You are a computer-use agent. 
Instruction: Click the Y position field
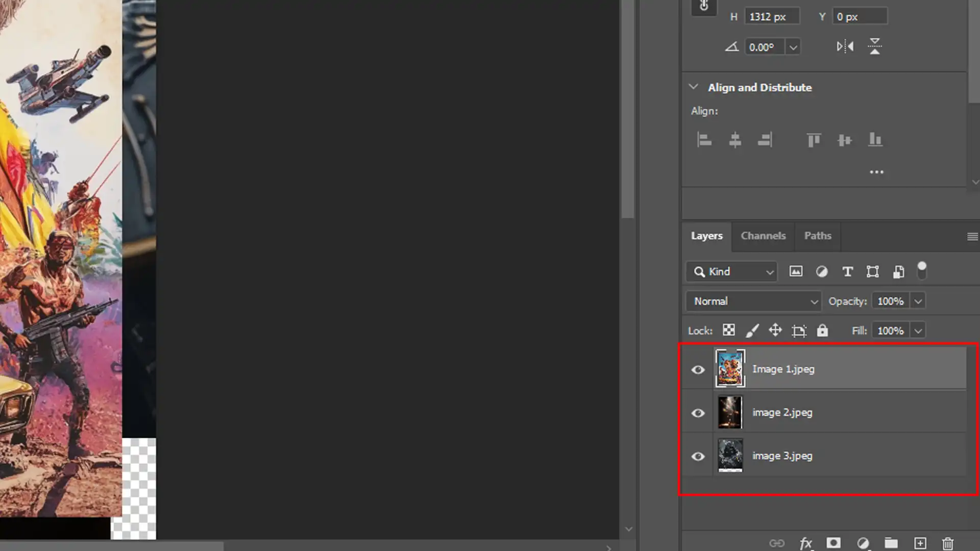click(860, 17)
